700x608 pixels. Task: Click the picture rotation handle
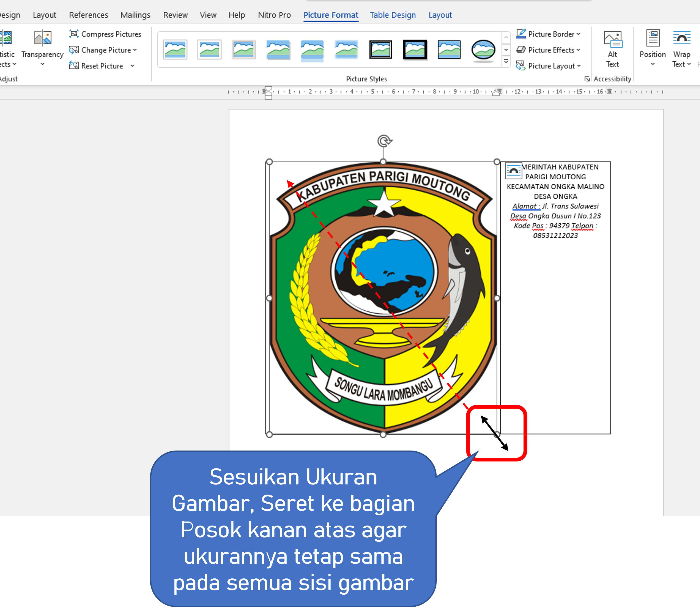click(384, 141)
